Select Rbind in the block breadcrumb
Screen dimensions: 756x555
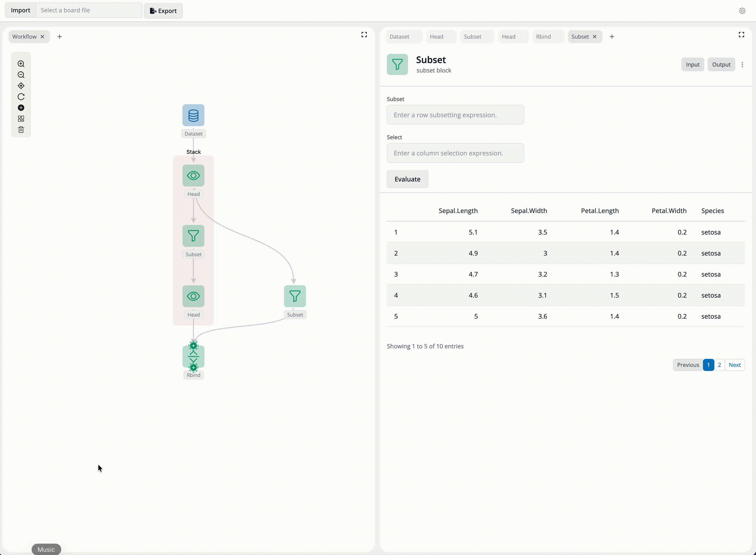[543, 36]
